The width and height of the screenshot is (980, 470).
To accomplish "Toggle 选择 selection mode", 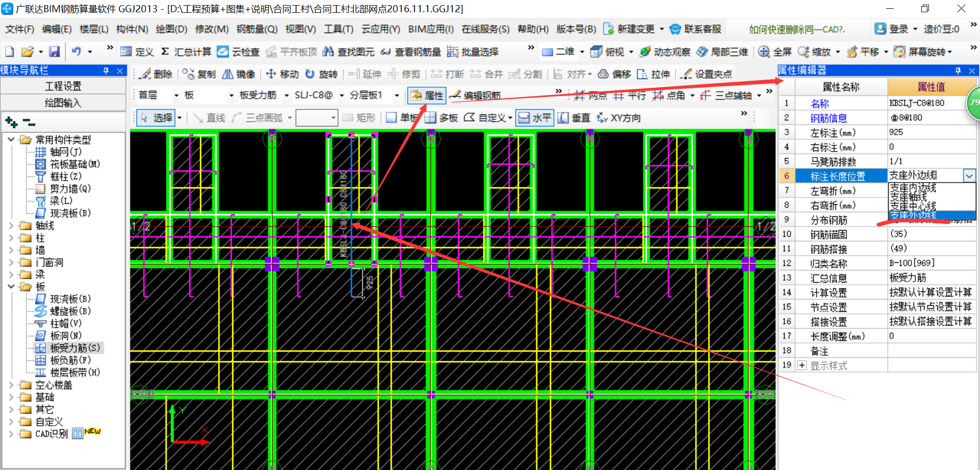I will [x=157, y=118].
